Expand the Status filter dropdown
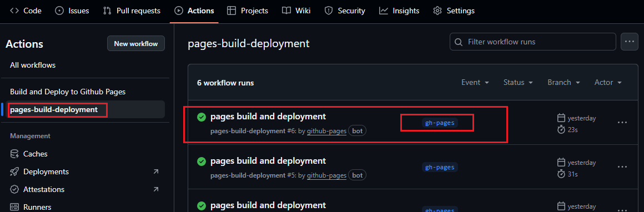The image size is (644, 212). [518, 83]
